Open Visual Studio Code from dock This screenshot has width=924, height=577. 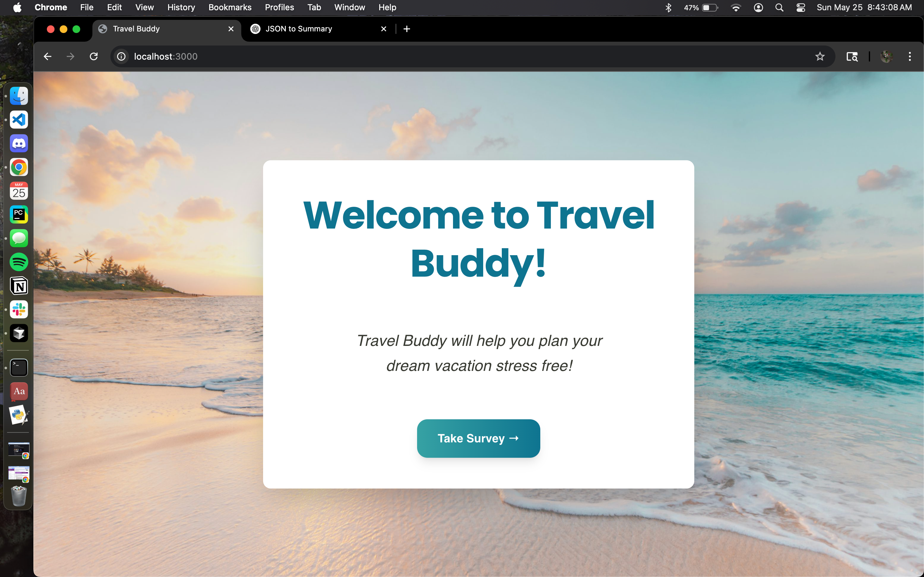click(x=19, y=120)
